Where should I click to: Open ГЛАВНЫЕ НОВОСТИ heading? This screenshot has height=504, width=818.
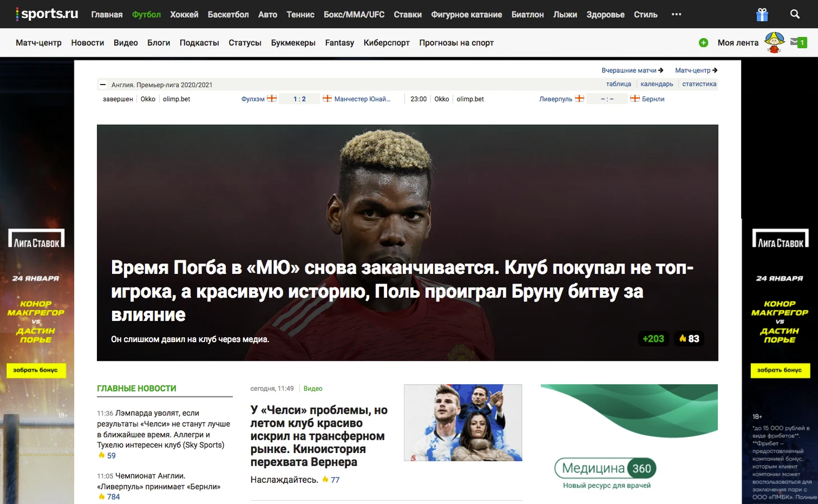click(137, 388)
